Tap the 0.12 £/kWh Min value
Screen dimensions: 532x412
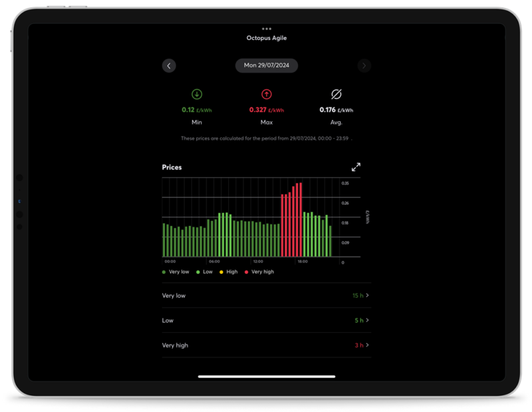(x=197, y=110)
